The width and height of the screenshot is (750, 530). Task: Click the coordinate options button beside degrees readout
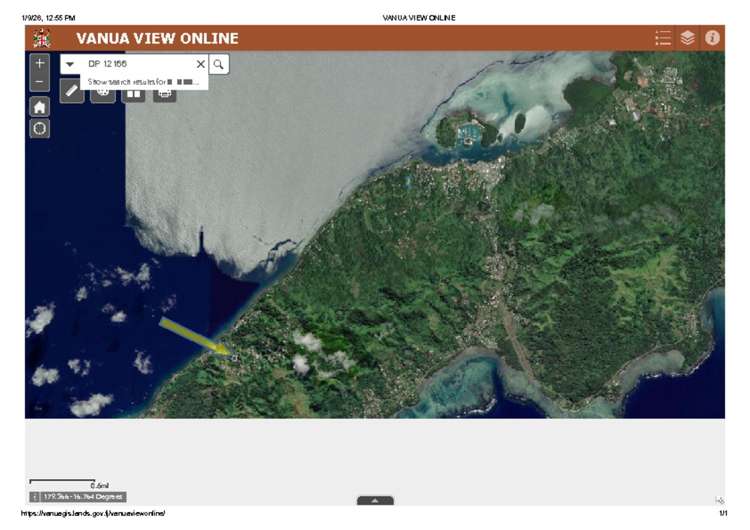(34, 497)
